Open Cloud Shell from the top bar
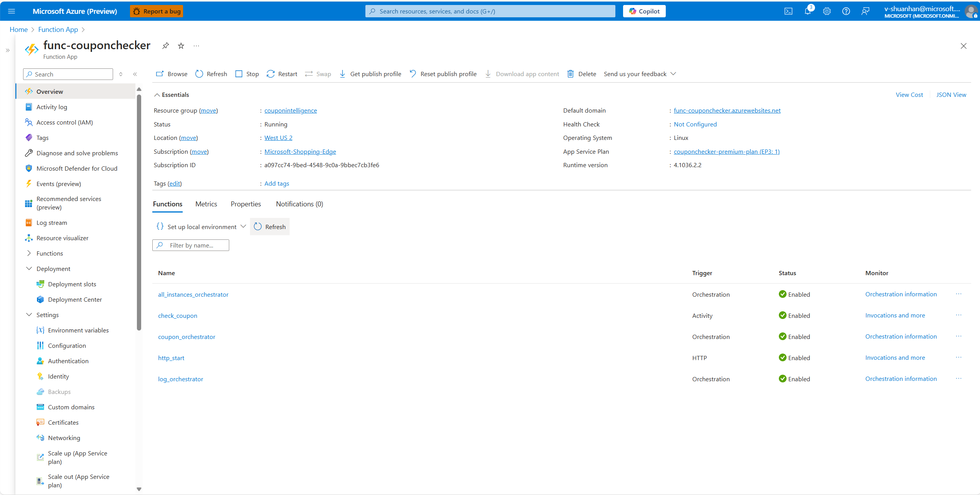 [788, 11]
